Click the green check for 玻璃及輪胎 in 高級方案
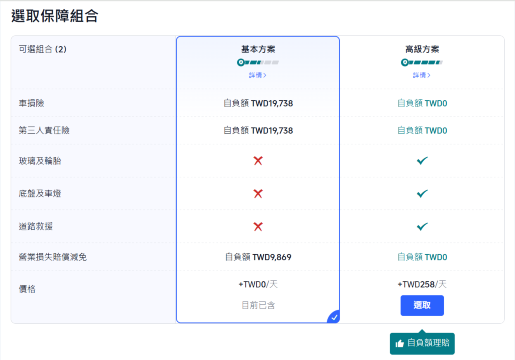Screen dimensions: 515x360 point(422,161)
